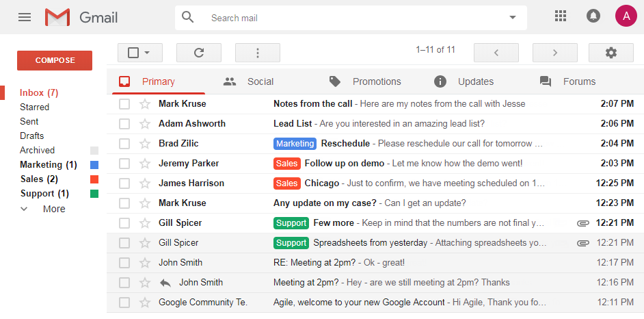Viewport: 644px width, 319px height.
Task: Open the Inbox (7) folder
Action: tap(39, 93)
